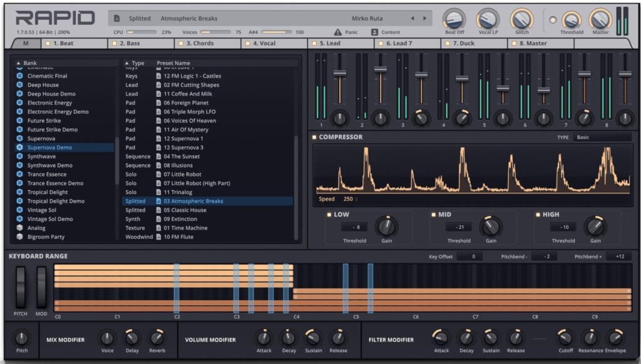Screen dimensions: 641x364
Task: Switch to the 5. Lead tab
Action: tap(340, 44)
